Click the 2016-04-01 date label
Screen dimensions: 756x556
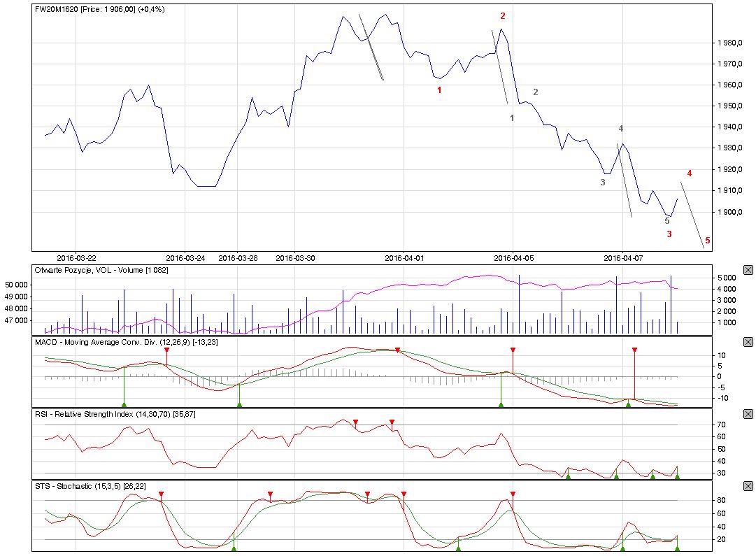(x=404, y=258)
